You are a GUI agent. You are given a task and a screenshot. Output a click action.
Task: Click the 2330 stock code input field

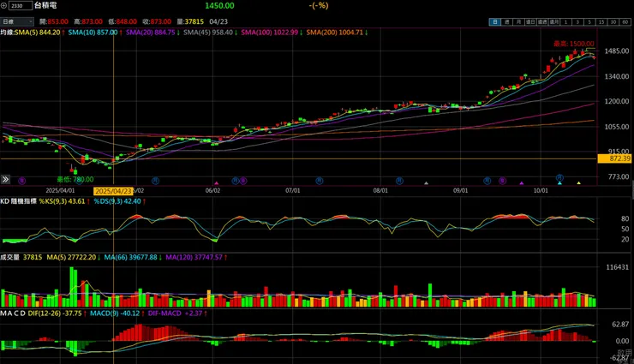[21, 6]
